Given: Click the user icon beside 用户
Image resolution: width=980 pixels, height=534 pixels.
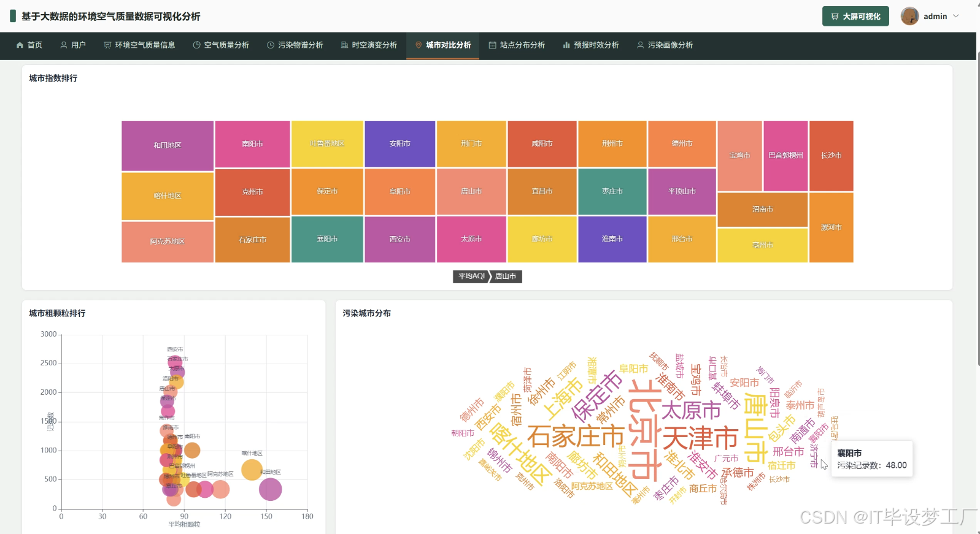Looking at the screenshot, I should point(64,45).
